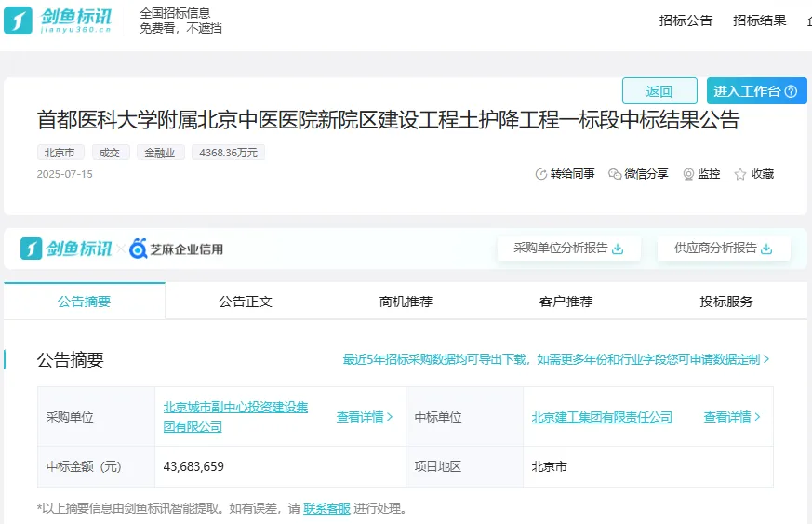The height and width of the screenshot is (524, 812).
Task: Expand 查看详情 for 采购单位
Action: coord(365,417)
